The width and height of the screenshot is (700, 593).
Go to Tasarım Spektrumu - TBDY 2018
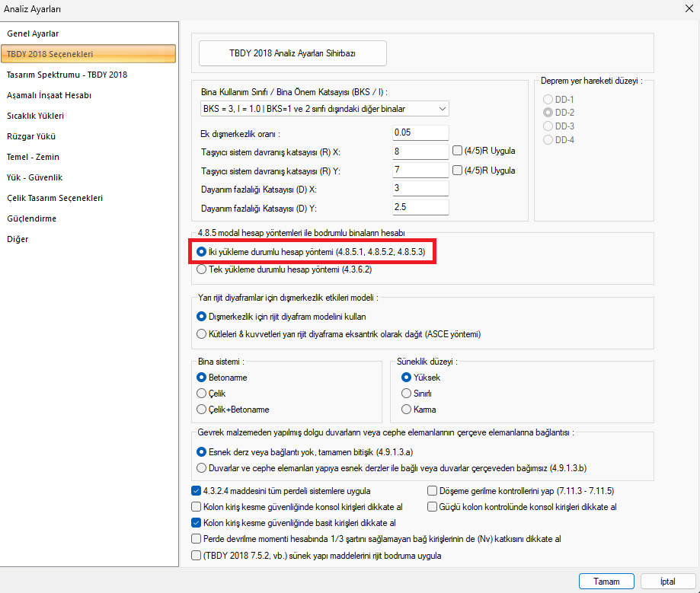pos(67,75)
